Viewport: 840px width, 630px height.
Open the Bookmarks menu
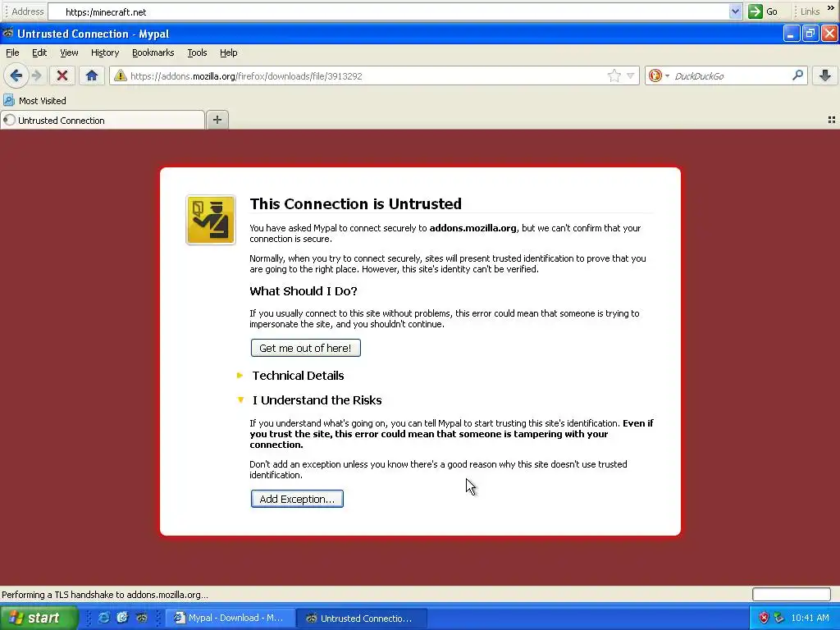click(x=153, y=52)
